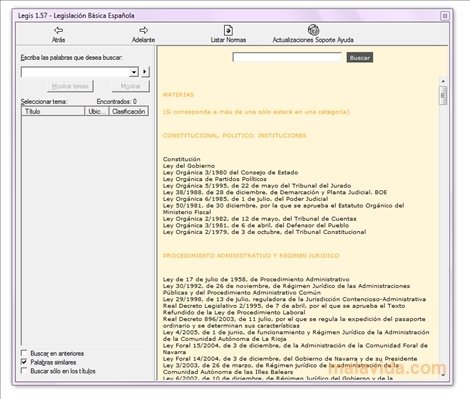Open Real Decreto Legislativo 2/1995 link
This screenshot has height=399, width=470.
click(x=284, y=309)
